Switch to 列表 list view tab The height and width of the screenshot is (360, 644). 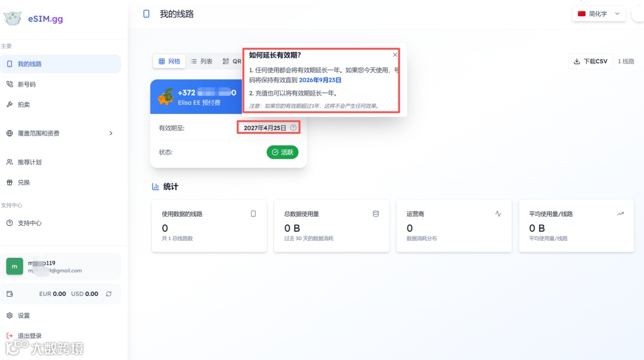pyautogui.click(x=202, y=61)
